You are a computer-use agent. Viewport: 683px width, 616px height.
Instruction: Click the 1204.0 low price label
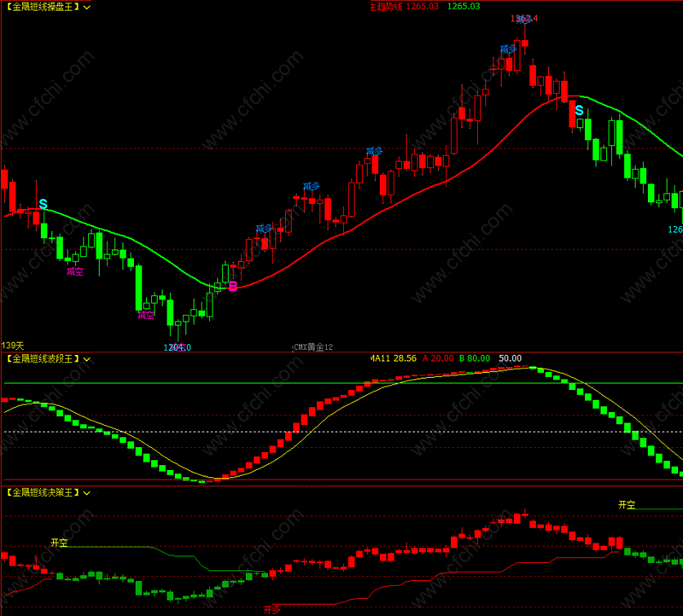(x=178, y=347)
